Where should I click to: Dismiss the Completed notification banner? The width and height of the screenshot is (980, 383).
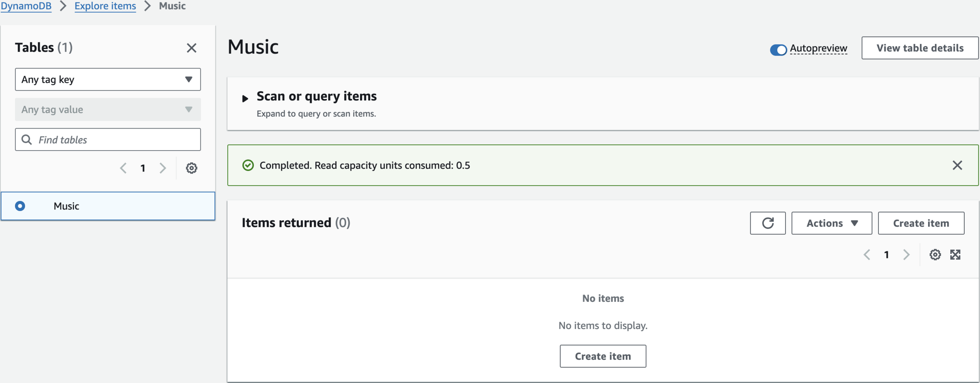pos(957,165)
